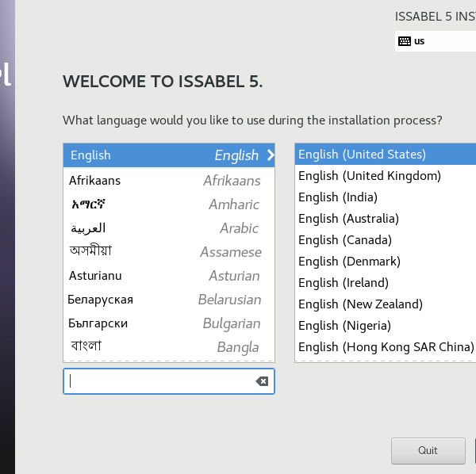The height and width of the screenshot is (474, 476).
Task: Select Bangla language entry
Action: click(x=168, y=346)
